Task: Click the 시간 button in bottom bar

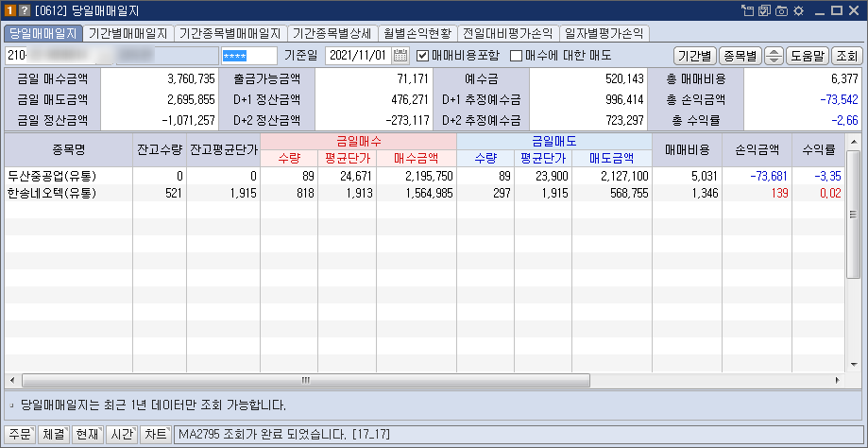Action: (x=121, y=435)
